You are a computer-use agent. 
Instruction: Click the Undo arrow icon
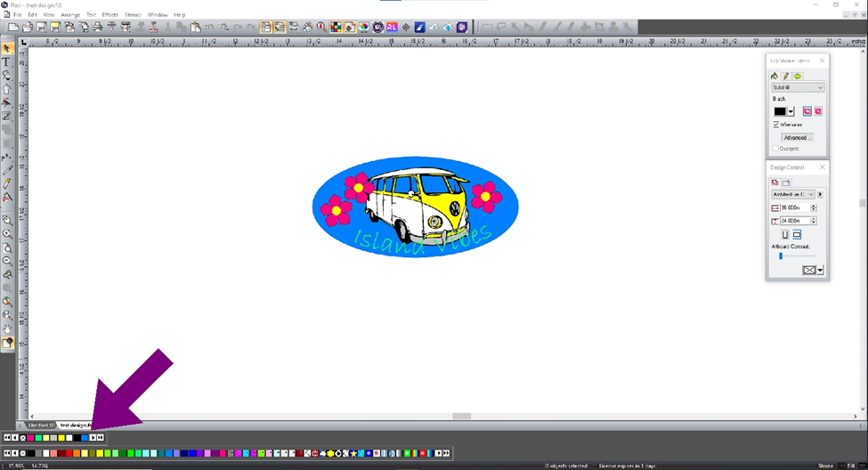(x=209, y=27)
